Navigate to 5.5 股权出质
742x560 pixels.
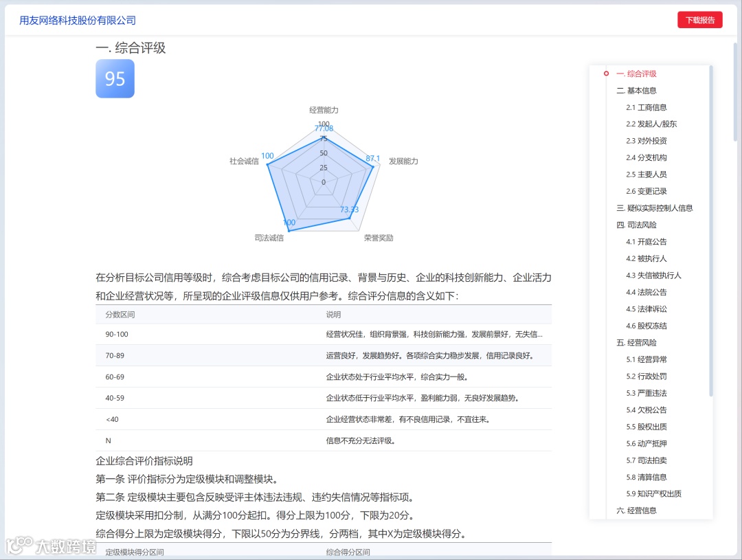[x=646, y=427]
